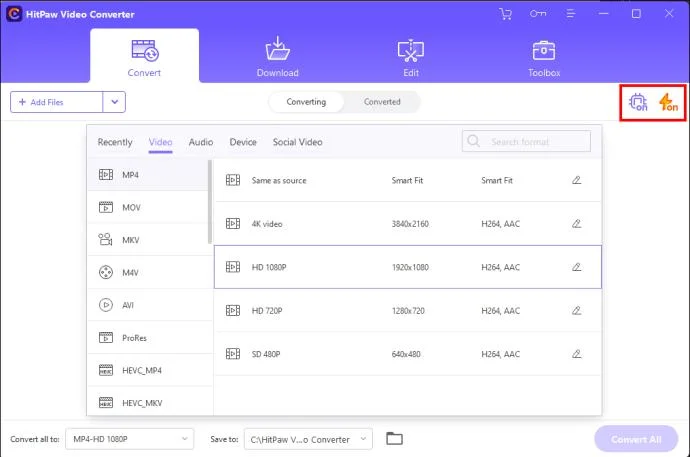Click the HitPaw app logo
690x457 pixels.
click(x=14, y=14)
